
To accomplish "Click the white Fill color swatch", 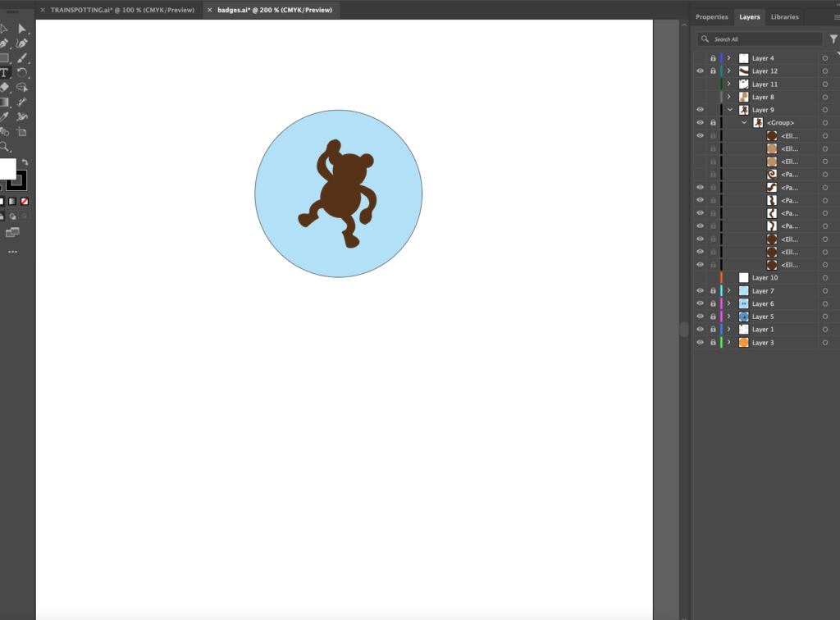I will [x=7, y=169].
